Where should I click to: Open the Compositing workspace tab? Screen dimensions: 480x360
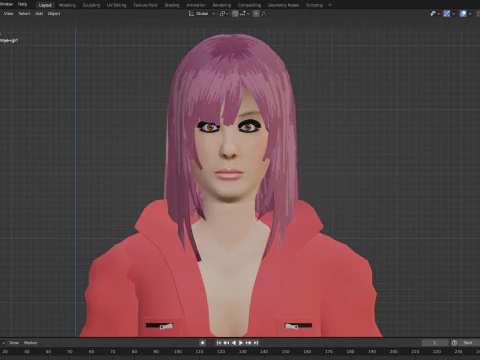249,5
